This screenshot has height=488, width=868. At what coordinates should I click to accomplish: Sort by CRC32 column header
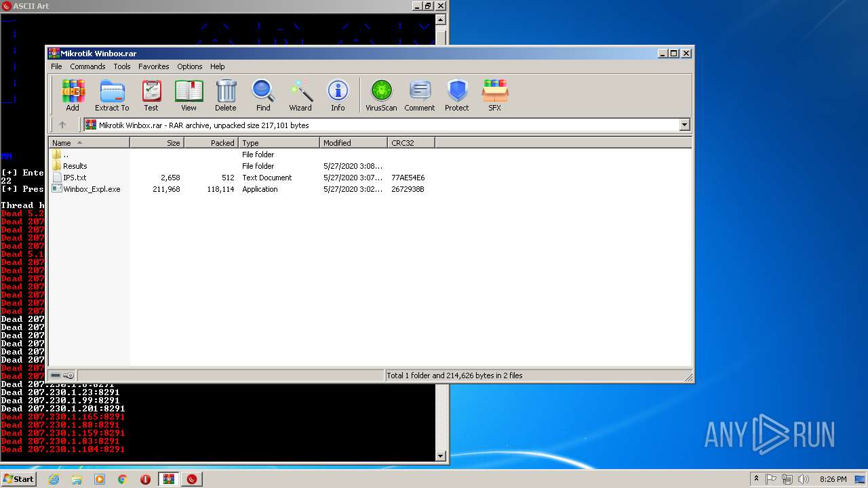pyautogui.click(x=412, y=143)
